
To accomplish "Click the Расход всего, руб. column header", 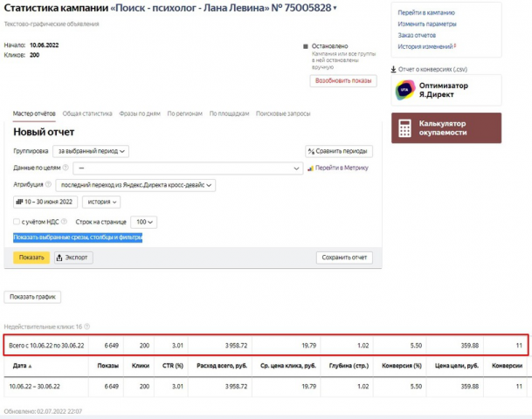I will point(222,366).
